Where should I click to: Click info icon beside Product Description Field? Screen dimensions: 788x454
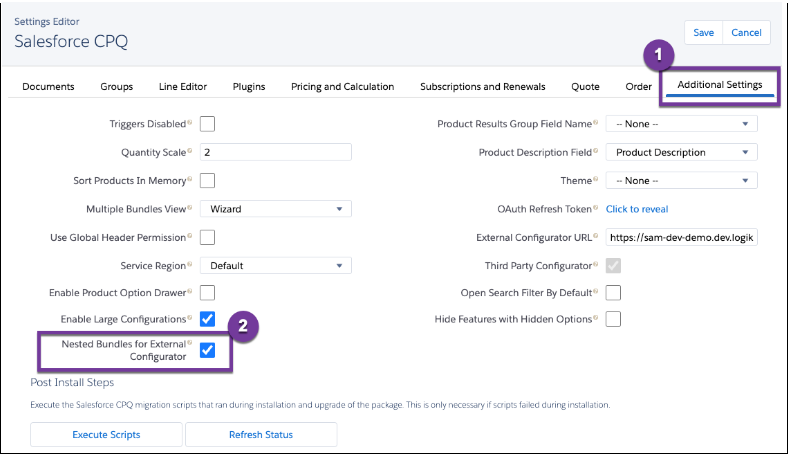[596, 151]
